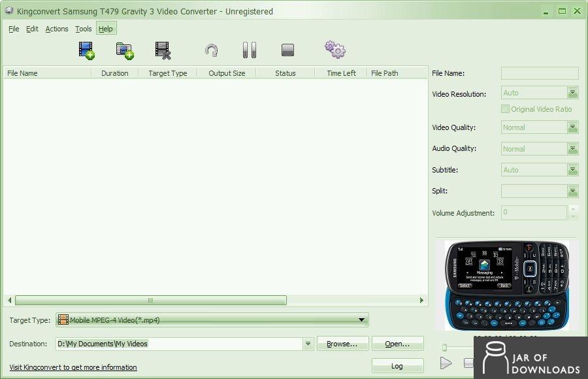Image resolution: width=588 pixels, height=379 pixels.
Task: Open the Tools menu
Action: [83, 29]
